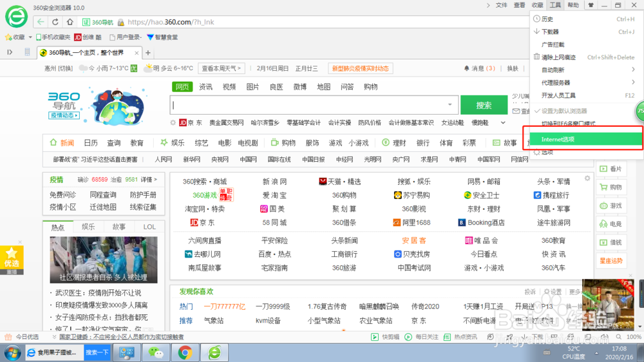Open WeChat from taskbar
The height and width of the screenshot is (362, 644).
click(x=156, y=352)
